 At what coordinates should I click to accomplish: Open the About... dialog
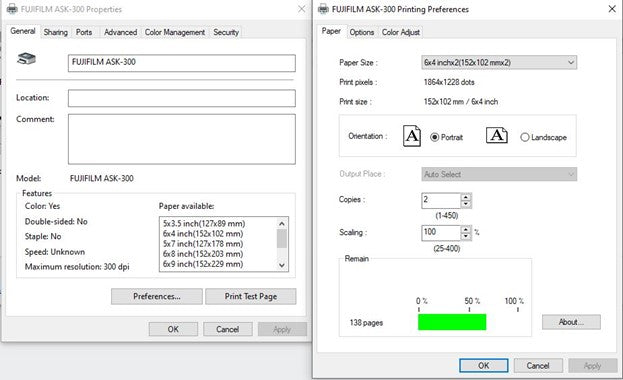(571, 322)
